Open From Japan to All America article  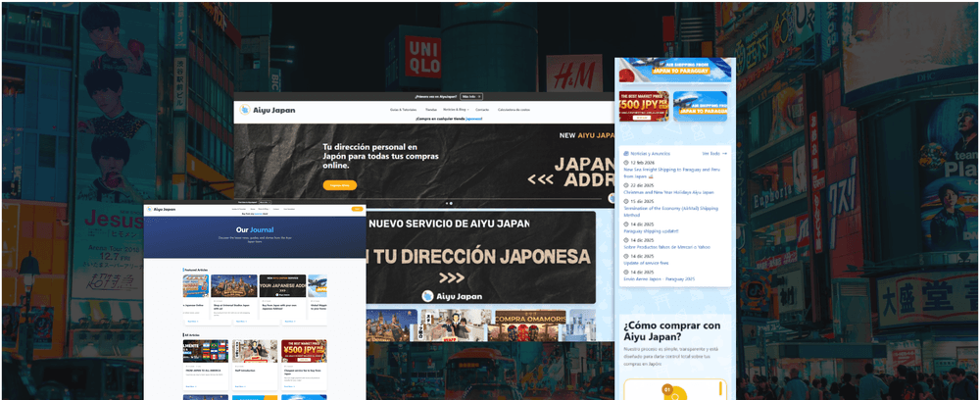tap(206, 365)
